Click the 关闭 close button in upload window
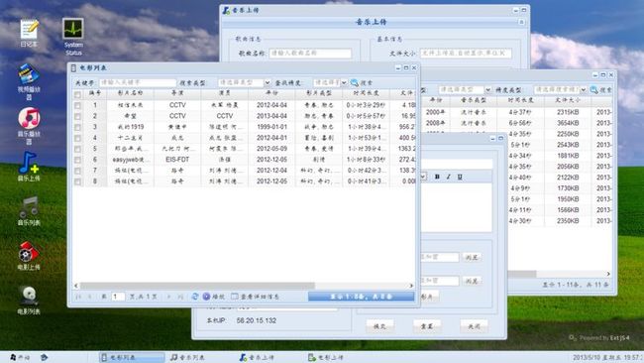 (x=474, y=326)
